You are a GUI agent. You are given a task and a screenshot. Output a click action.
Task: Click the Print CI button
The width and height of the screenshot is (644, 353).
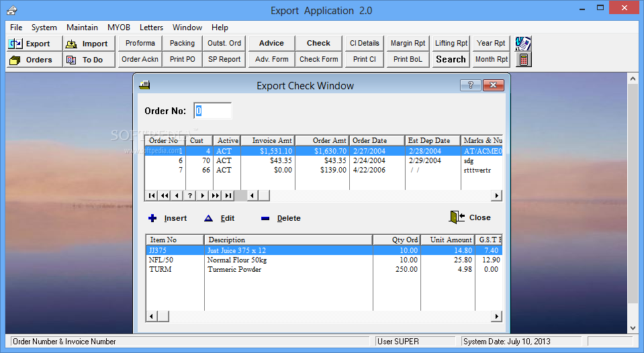364,59
